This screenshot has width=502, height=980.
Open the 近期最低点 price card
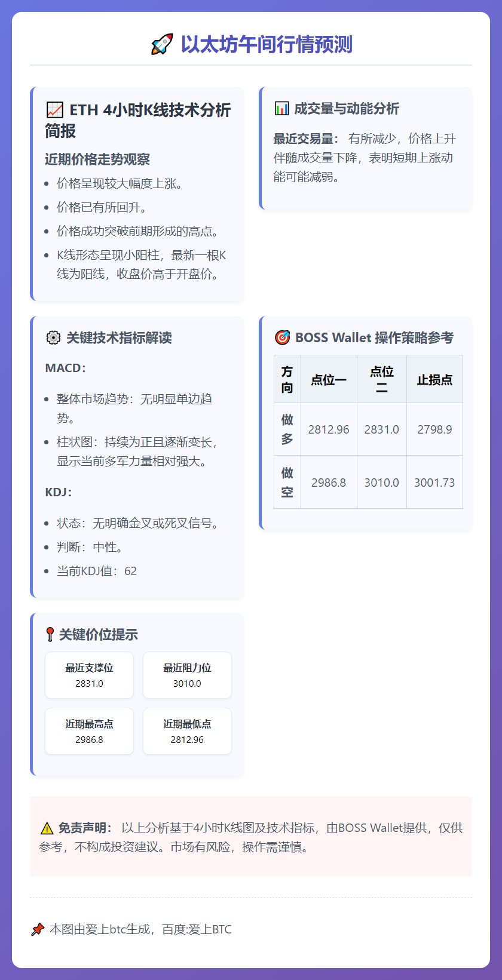point(187,731)
